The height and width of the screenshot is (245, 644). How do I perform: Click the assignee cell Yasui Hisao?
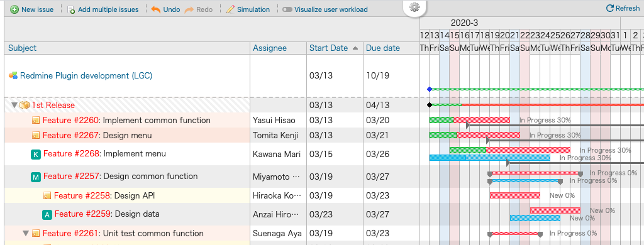pos(279,120)
